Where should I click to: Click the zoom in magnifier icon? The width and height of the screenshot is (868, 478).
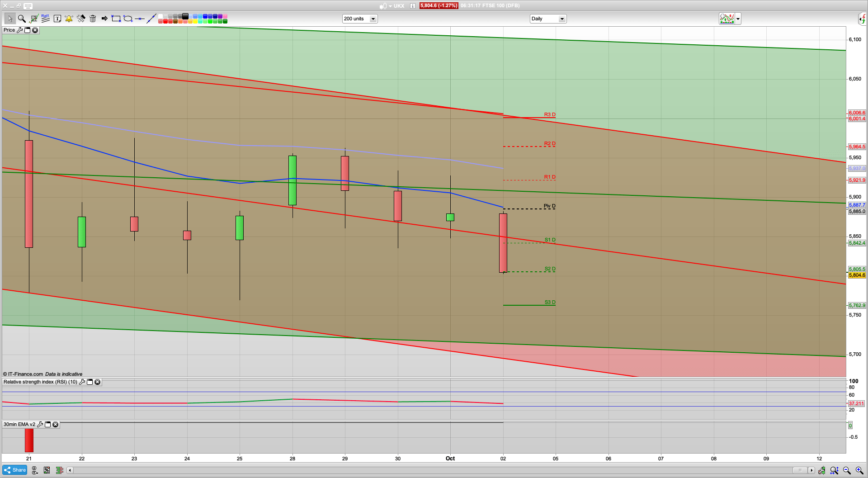pos(859,470)
